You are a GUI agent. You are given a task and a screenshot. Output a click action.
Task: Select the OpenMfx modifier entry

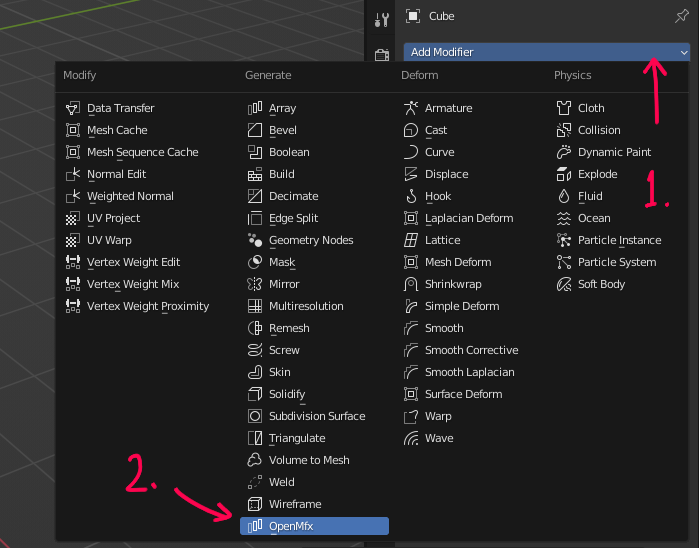(314, 526)
